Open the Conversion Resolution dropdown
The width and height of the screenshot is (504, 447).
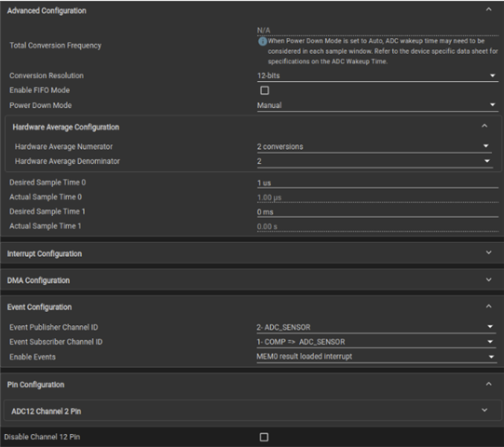point(377,75)
